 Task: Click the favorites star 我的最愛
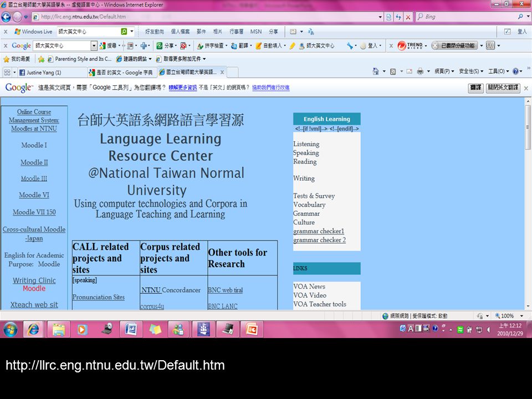coord(17,59)
